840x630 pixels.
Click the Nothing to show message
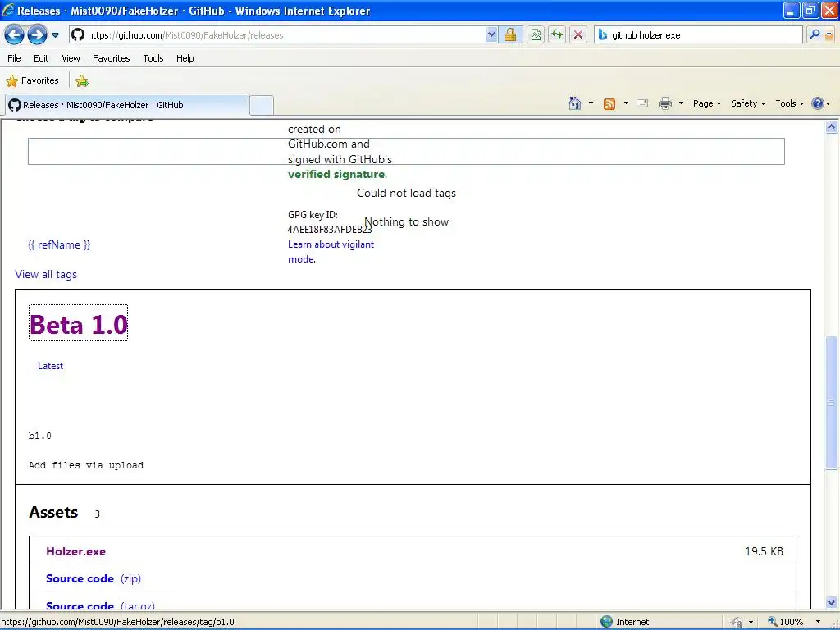click(406, 221)
